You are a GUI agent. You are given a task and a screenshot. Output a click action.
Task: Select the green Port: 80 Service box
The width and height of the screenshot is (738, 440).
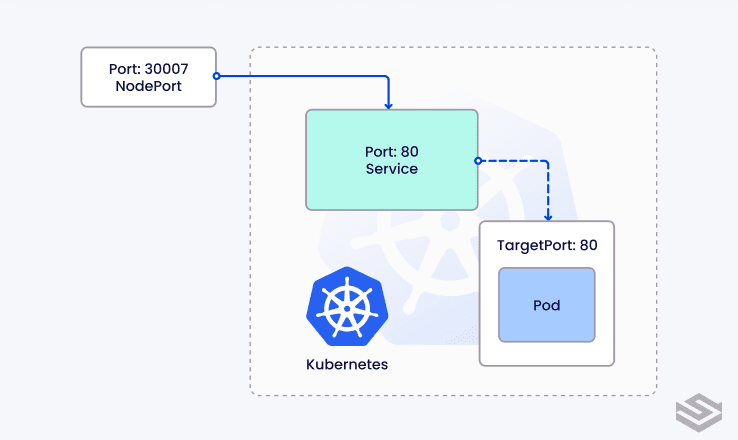pos(392,160)
